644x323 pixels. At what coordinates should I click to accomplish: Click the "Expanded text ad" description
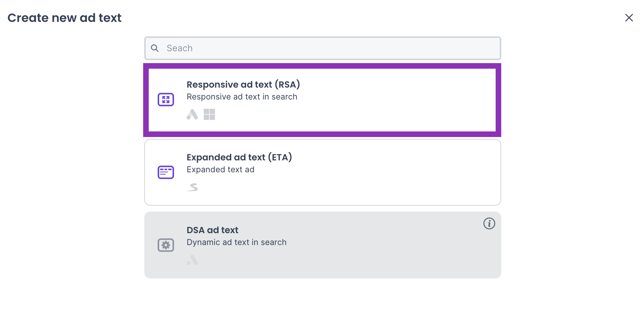coord(220,170)
